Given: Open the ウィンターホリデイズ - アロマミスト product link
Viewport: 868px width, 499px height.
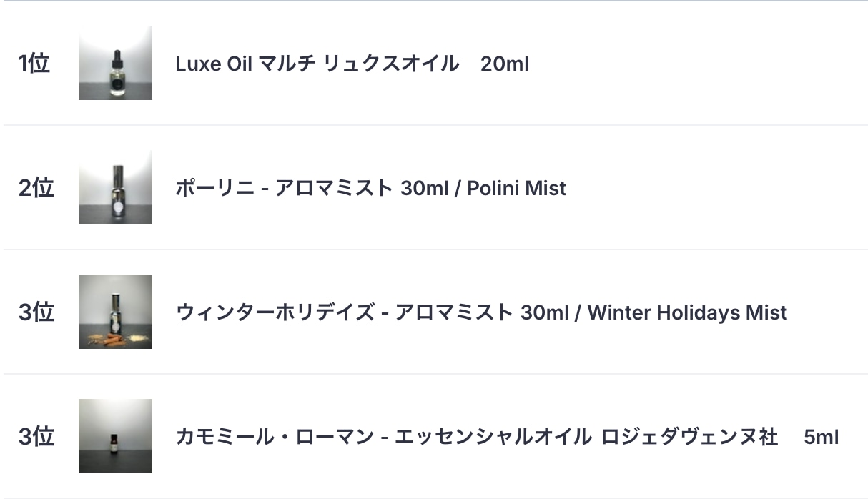Looking at the screenshot, I should [x=481, y=312].
